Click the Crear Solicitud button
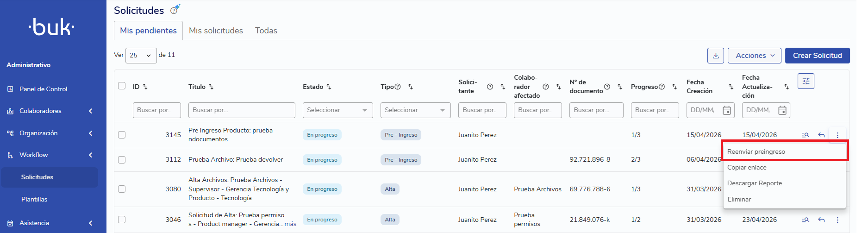 [817, 56]
